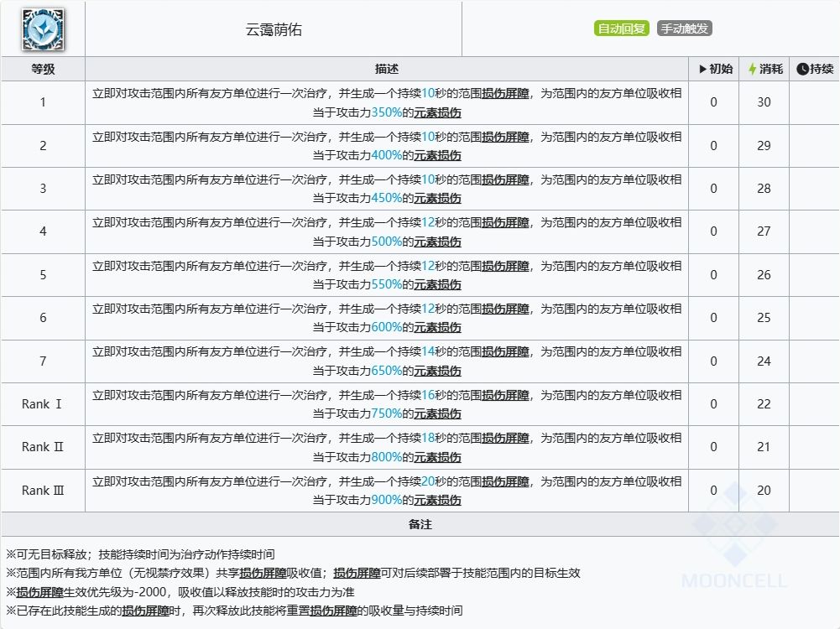Open 元素损伤 link in Rank Ⅰ row

pyautogui.click(x=437, y=413)
